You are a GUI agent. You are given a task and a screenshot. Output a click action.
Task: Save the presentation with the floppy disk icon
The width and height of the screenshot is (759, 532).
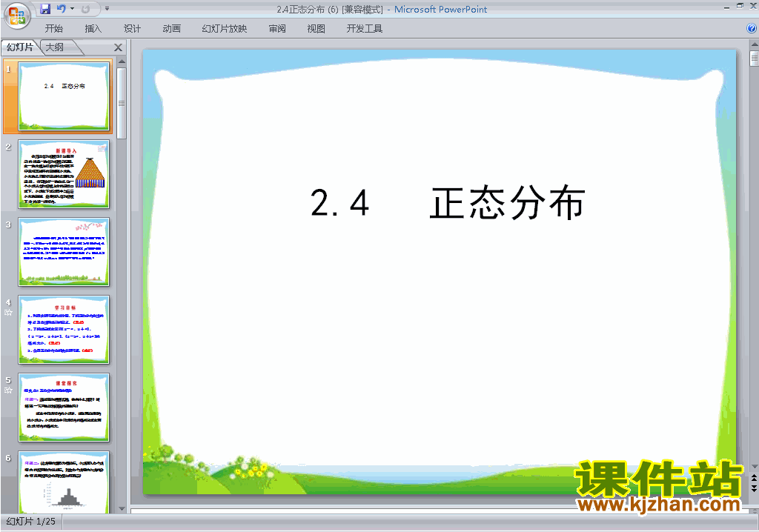tap(45, 9)
